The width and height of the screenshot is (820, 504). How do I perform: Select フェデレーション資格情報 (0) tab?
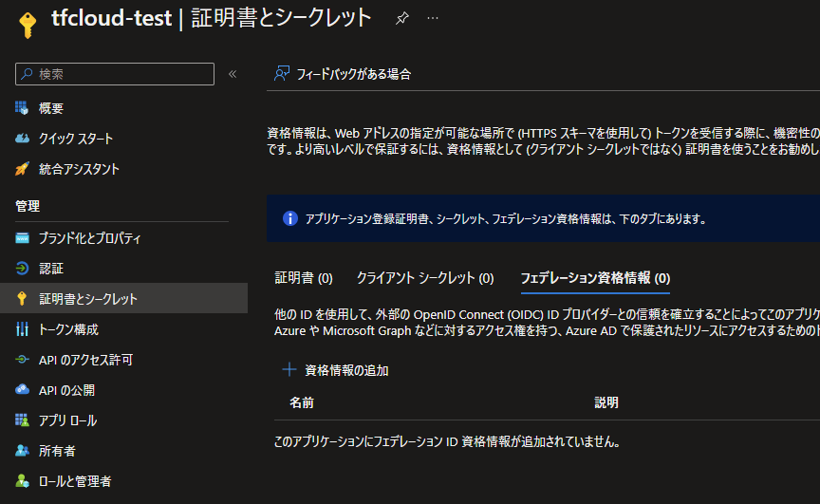[596, 277]
